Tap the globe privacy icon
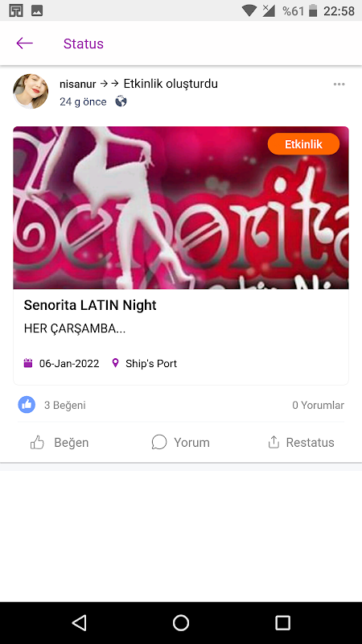Image resolution: width=362 pixels, height=644 pixels. [x=121, y=101]
